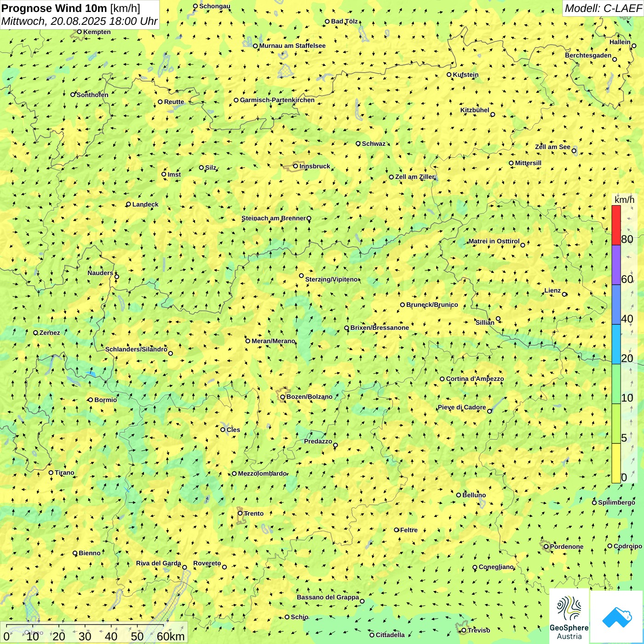The height and width of the screenshot is (644, 644).
Task: Click the Landeck city label
Action: tap(145, 204)
